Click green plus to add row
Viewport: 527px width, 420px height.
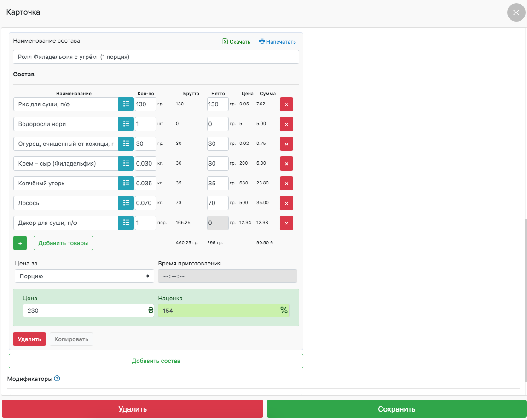tap(20, 243)
